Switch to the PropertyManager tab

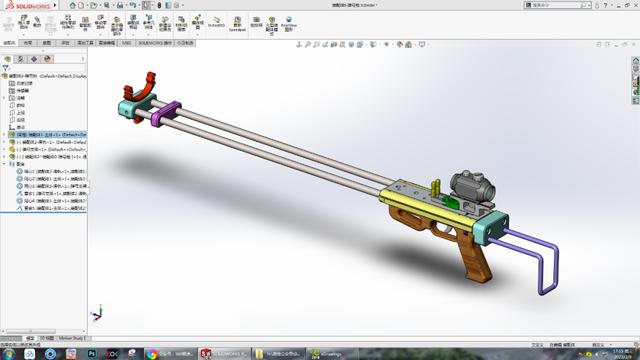(x=20, y=59)
